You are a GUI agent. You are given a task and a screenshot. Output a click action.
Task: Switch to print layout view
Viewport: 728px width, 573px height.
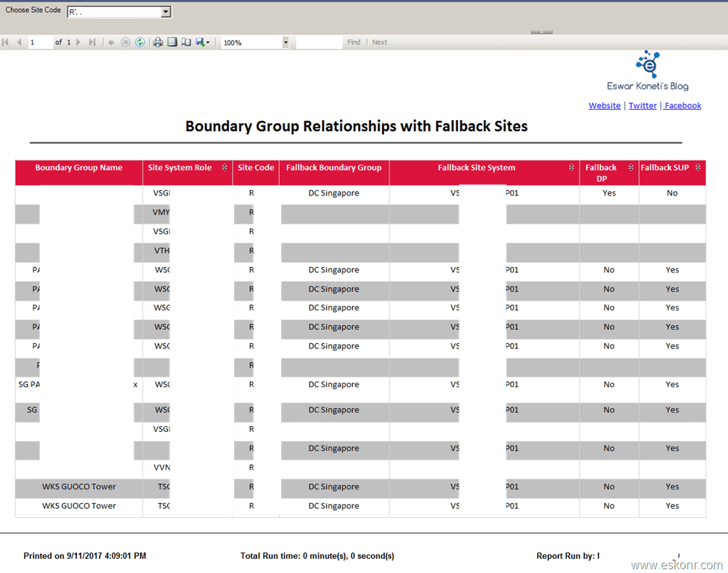pyautogui.click(x=172, y=42)
